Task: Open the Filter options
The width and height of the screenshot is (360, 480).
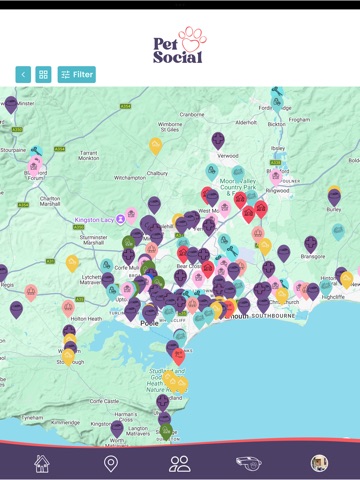Action: point(77,74)
